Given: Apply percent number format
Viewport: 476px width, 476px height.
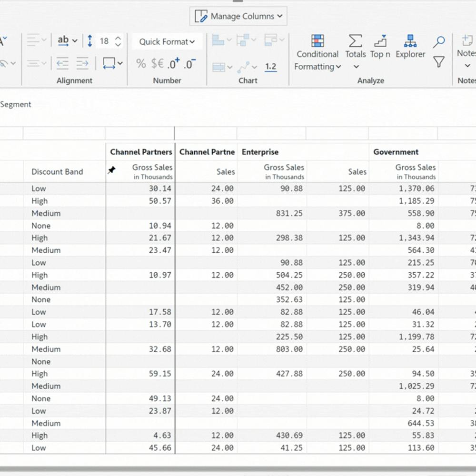Looking at the screenshot, I should point(141,63).
